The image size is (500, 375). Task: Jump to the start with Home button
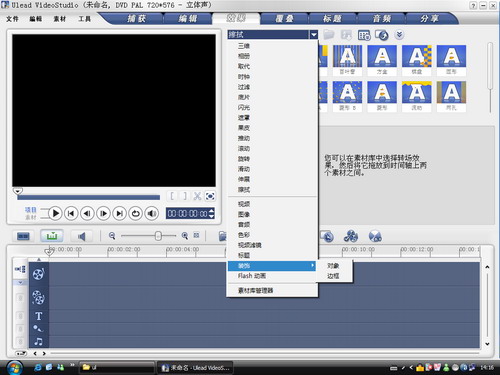[x=71, y=213]
